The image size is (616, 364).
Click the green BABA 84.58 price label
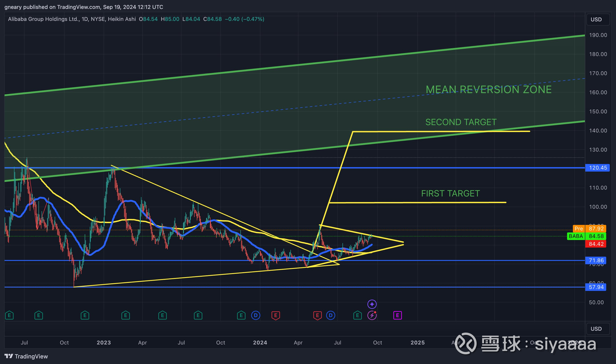tap(587, 236)
